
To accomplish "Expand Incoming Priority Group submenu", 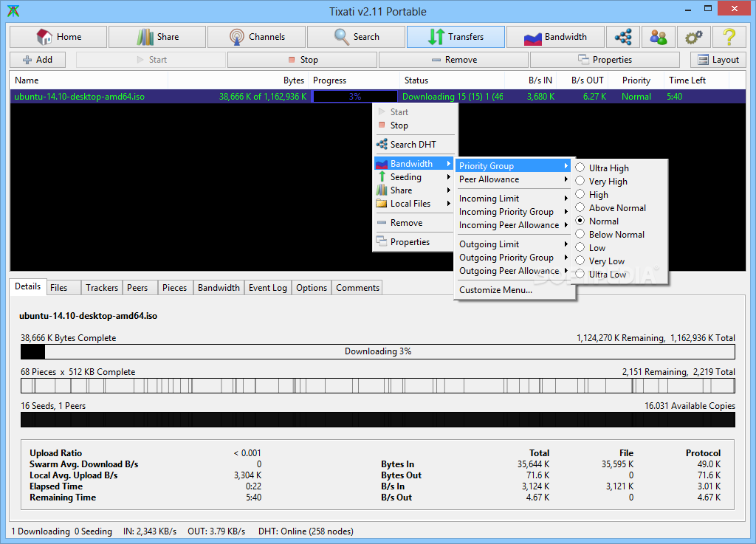I will coord(514,212).
